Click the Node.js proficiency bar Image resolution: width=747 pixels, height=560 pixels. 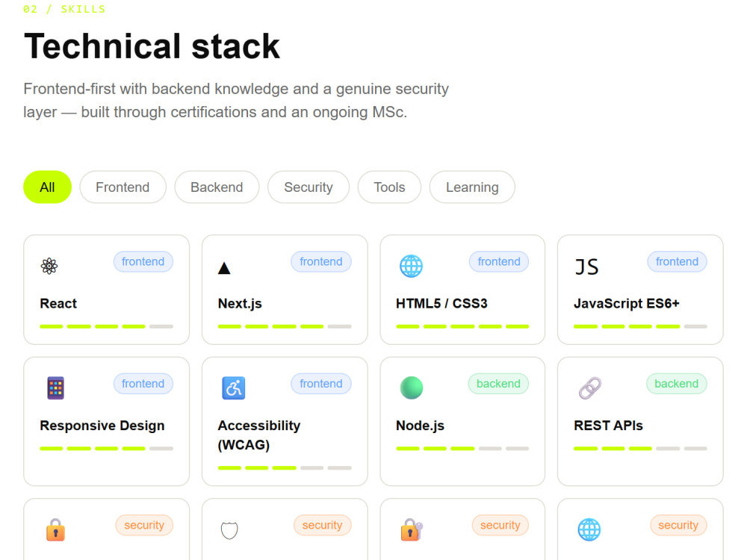click(462, 448)
